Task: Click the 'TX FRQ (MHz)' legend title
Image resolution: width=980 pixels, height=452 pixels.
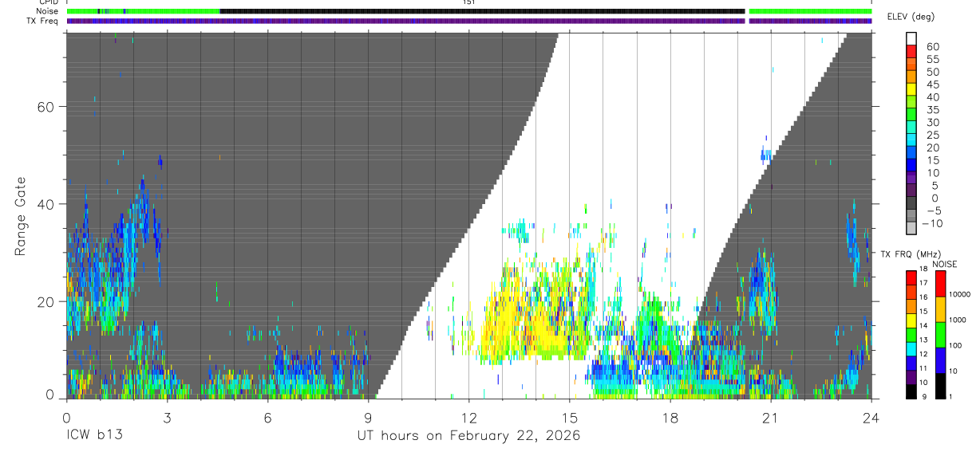Action: pyautogui.click(x=910, y=254)
